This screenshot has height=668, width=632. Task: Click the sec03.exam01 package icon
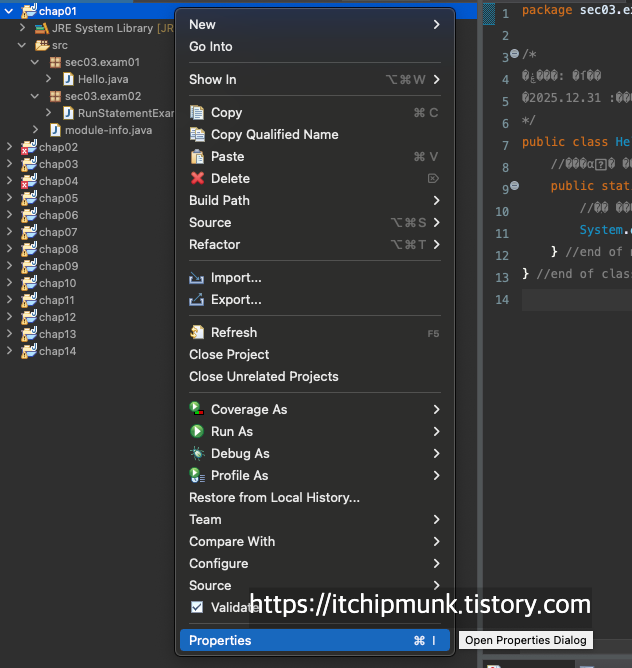pyautogui.click(x=55, y=63)
